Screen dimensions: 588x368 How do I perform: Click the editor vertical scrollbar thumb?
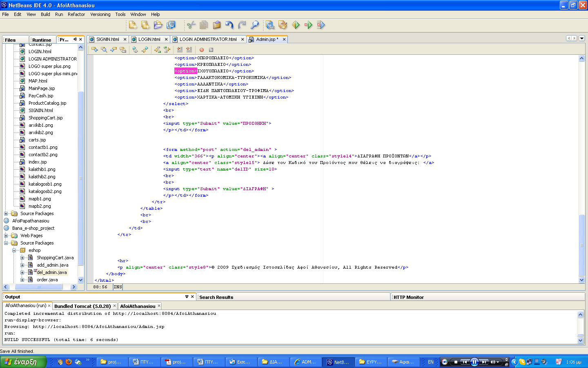[582, 245]
